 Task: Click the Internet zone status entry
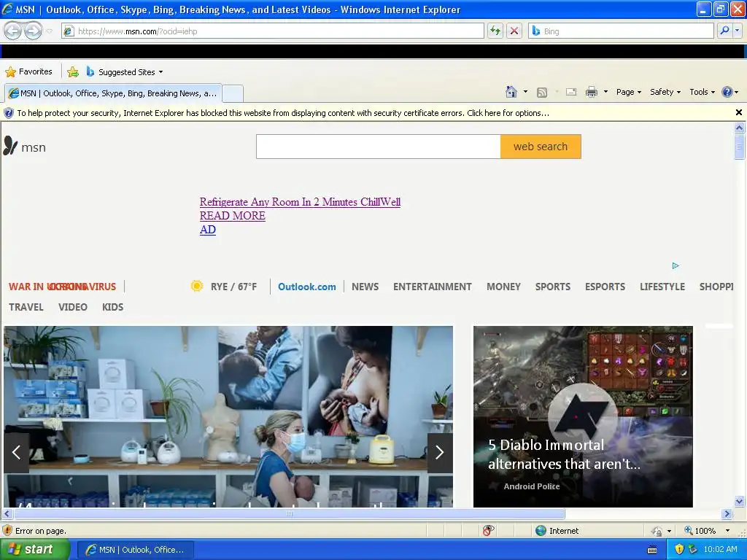tap(557, 531)
